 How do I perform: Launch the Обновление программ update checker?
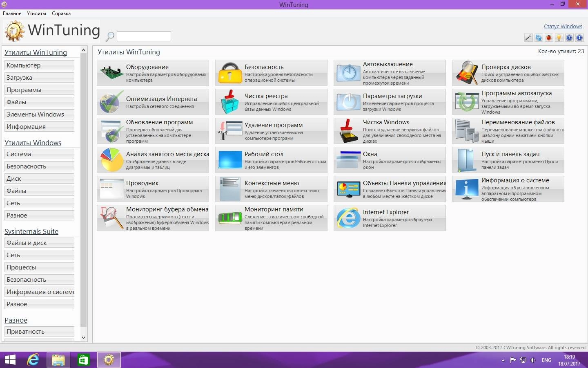(x=153, y=131)
